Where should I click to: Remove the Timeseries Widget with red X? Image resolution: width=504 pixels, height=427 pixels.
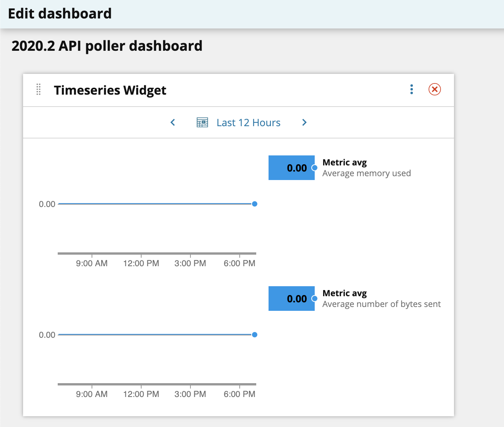point(435,90)
